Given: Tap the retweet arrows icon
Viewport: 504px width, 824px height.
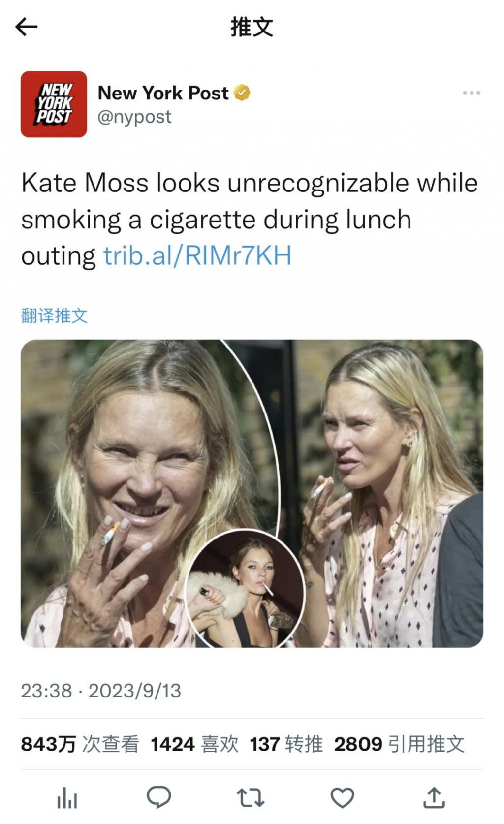Looking at the screenshot, I should (x=251, y=797).
